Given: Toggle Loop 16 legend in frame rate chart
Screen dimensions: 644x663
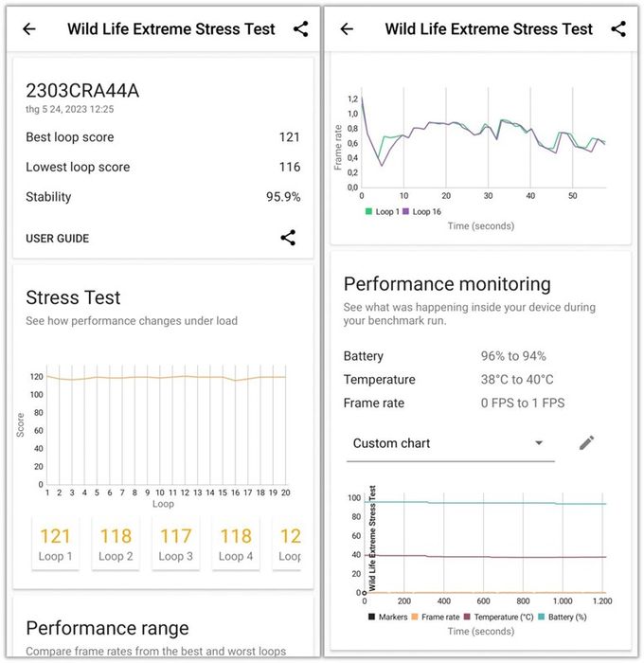Looking at the screenshot, I should pyautogui.click(x=422, y=211).
